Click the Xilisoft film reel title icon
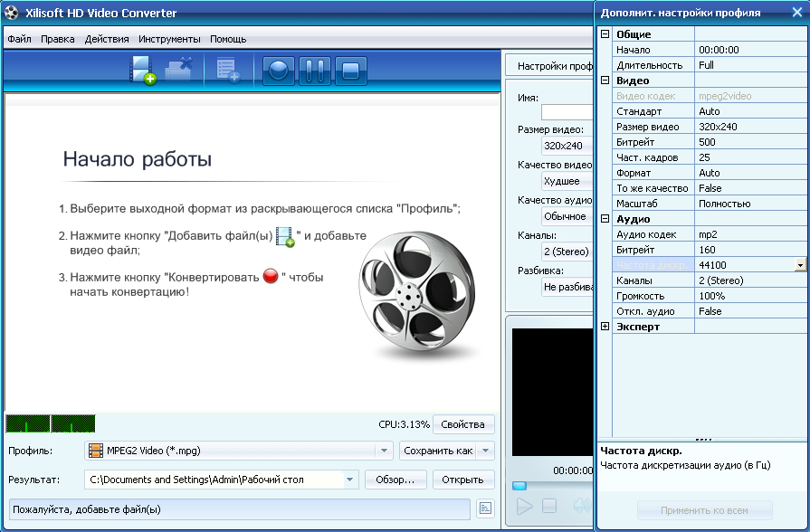 (12, 13)
